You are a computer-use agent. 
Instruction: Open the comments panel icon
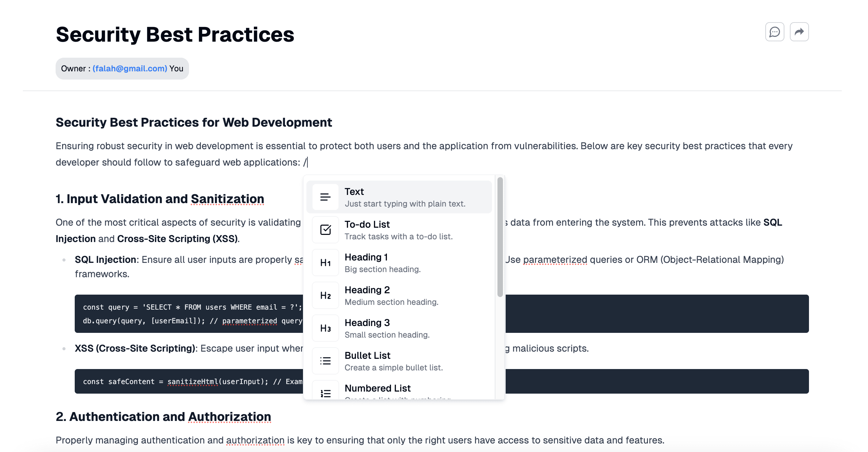(x=775, y=32)
